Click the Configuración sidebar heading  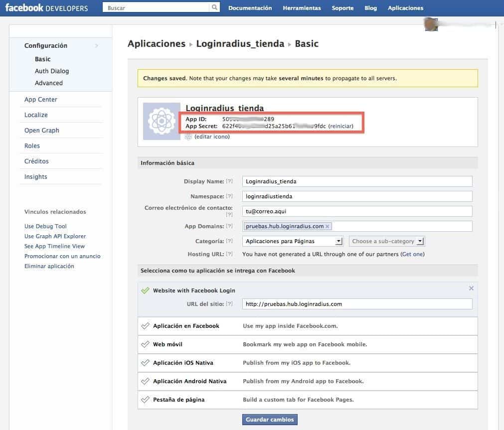pyautogui.click(x=46, y=46)
